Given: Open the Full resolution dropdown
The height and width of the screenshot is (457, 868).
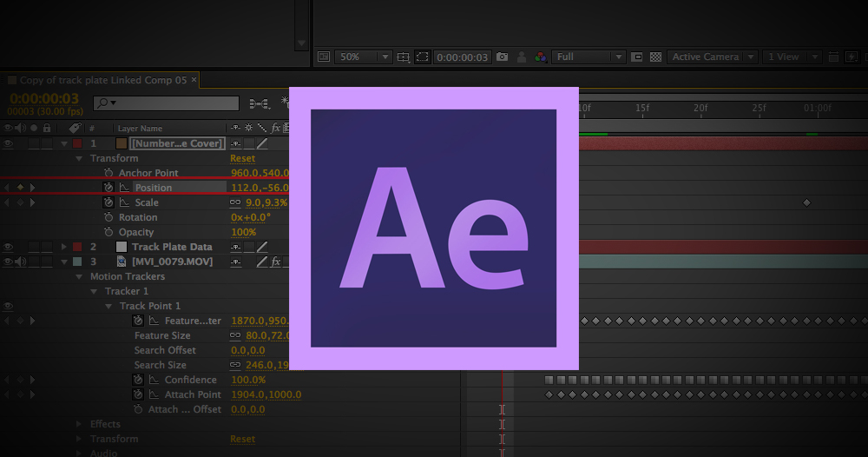Looking at the screenshot, I should click(589, 56).
